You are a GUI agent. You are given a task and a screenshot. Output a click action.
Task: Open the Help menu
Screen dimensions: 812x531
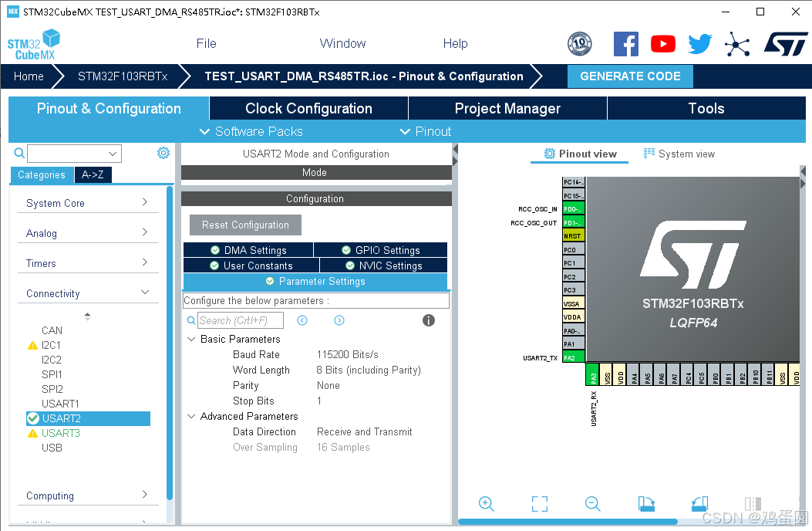click(x=455, y=43)
